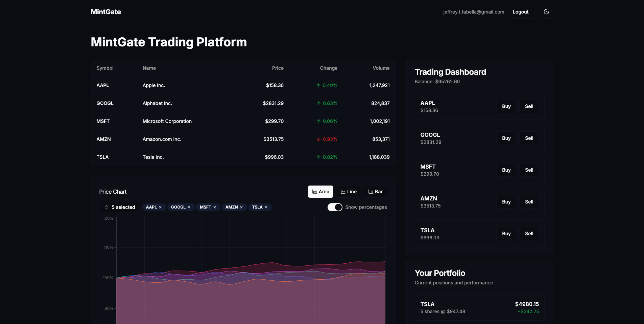Click the Your Portfolio heading
Screen dimensions: 644x324
[x=440, y=273]
